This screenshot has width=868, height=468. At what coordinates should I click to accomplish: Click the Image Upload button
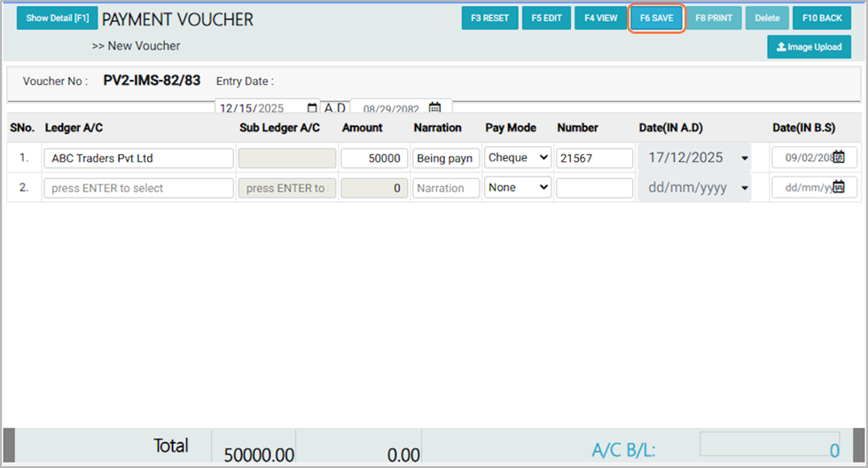809,47
